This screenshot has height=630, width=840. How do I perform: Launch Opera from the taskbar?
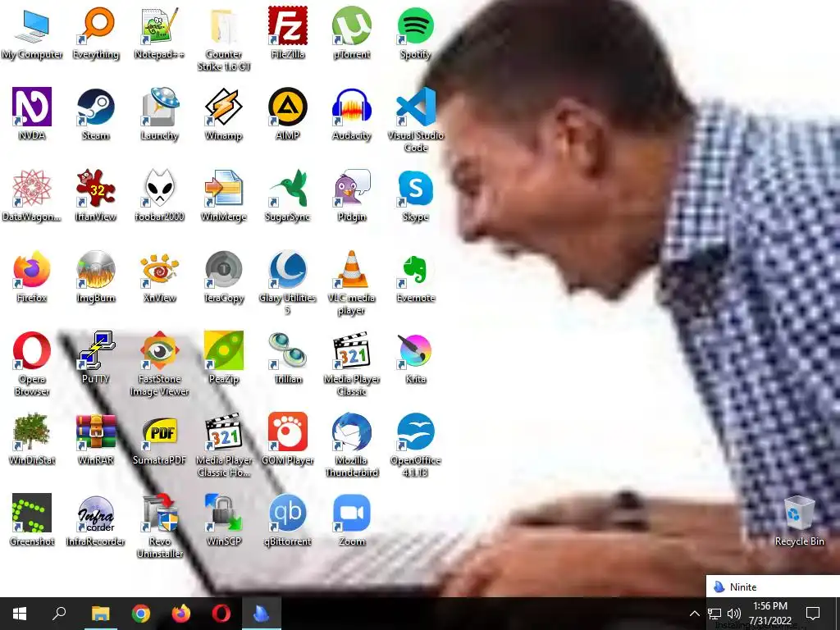(x=221, y=614)
